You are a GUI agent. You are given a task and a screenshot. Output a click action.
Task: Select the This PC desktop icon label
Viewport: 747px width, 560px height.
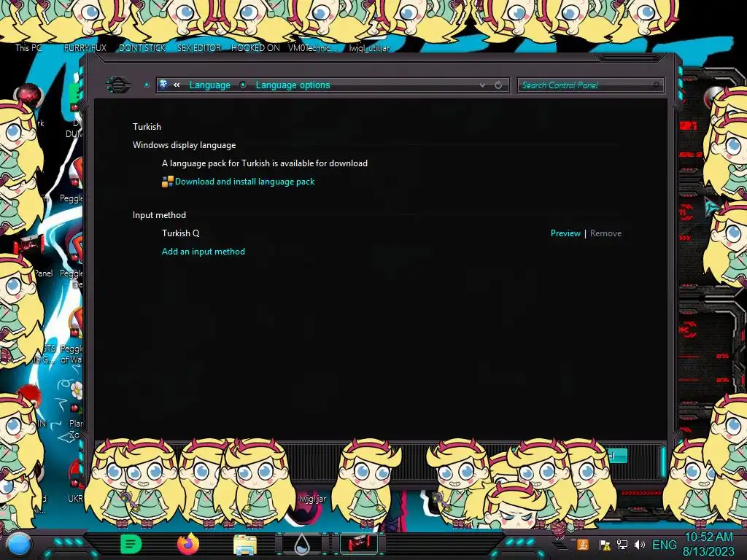(x=28, y=47)
